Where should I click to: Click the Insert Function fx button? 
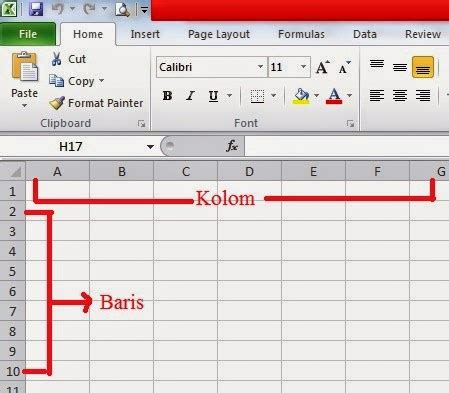pyautogui.click(x=232, y=146)
